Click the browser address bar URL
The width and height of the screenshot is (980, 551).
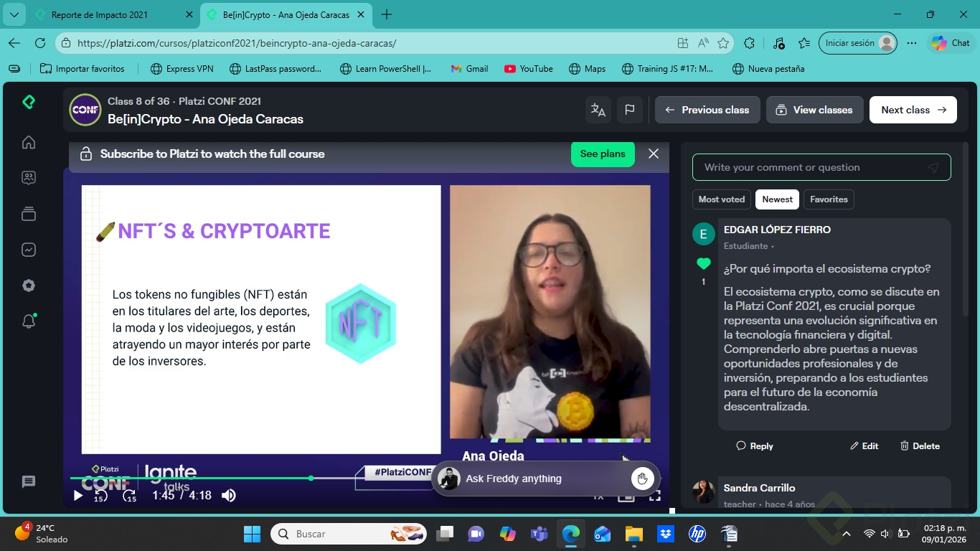(237, 43)
